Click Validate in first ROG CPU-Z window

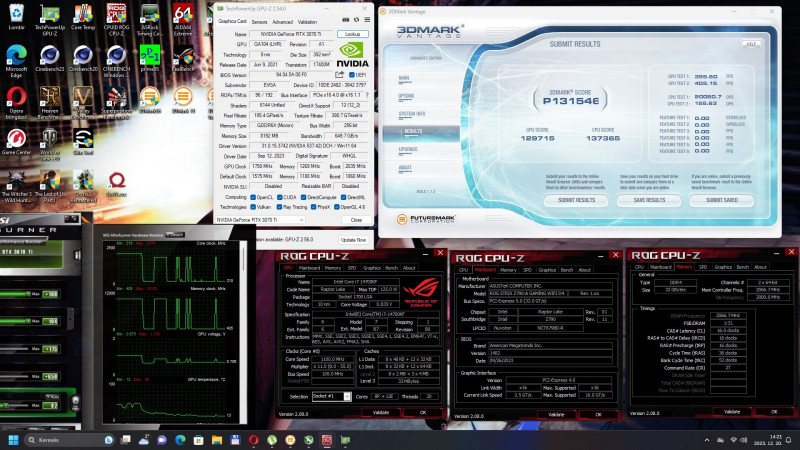tap(381, 412)
